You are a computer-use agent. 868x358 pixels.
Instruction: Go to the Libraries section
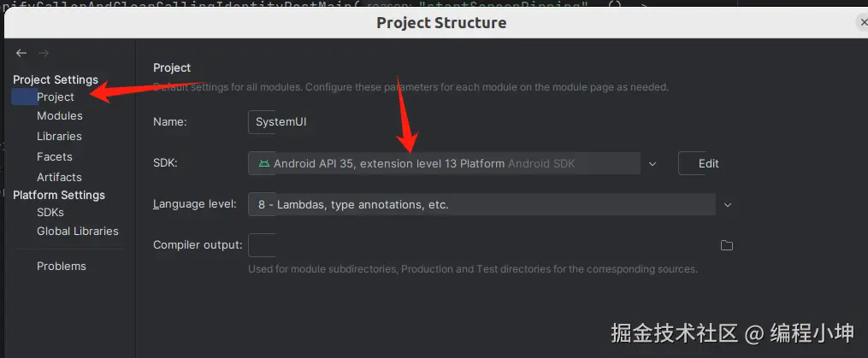[x=59, y=136]
